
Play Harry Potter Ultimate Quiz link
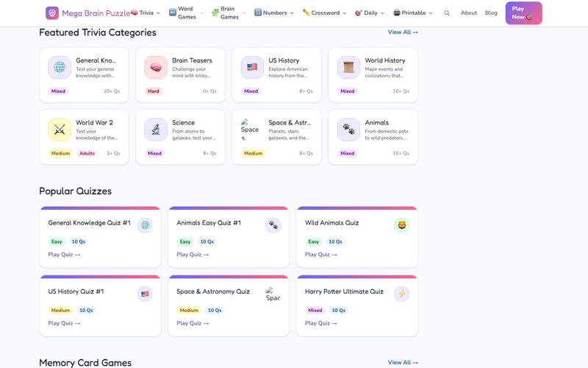tap(321, 323)
